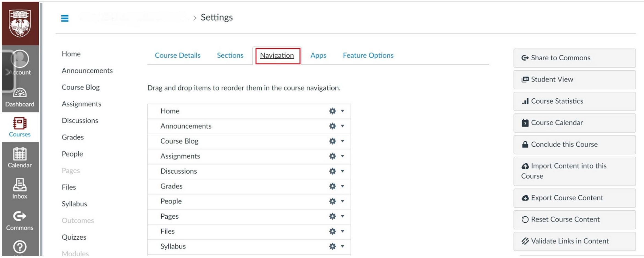
Task: Collapse navigation with the hamburger menu icon
Action: 65,18
